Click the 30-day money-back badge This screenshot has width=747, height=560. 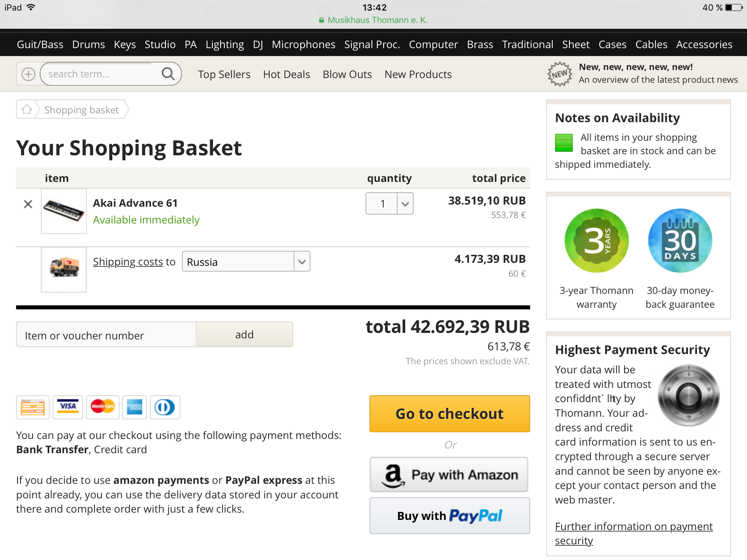[x=680, y=241]
